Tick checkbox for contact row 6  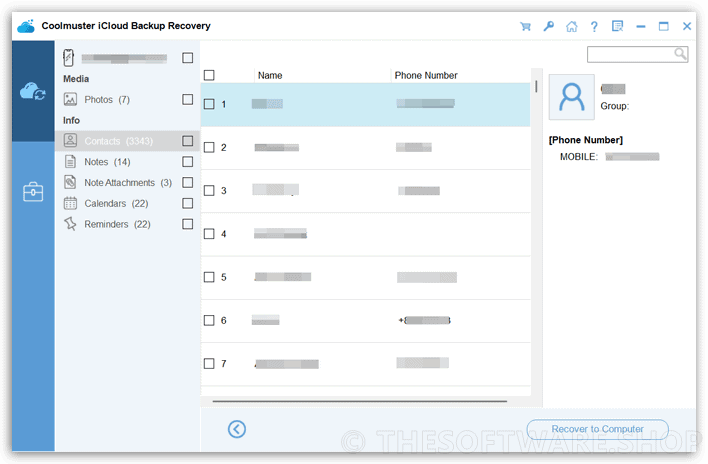click(209, 320)
